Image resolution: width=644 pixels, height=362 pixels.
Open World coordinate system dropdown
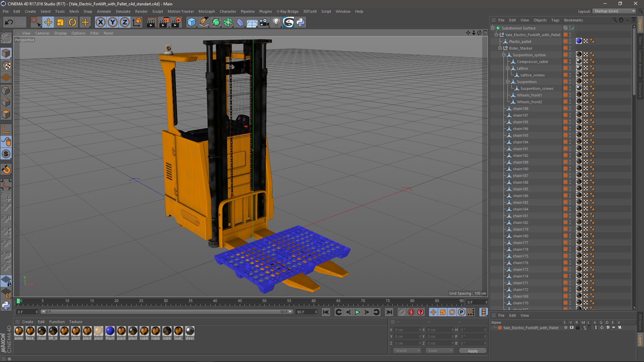pos(407,351)
